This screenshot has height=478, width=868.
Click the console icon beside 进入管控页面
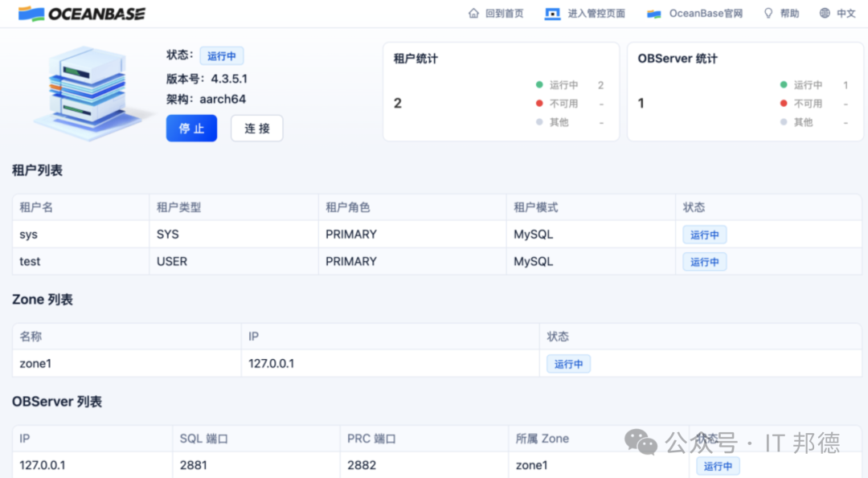point(552,14)
